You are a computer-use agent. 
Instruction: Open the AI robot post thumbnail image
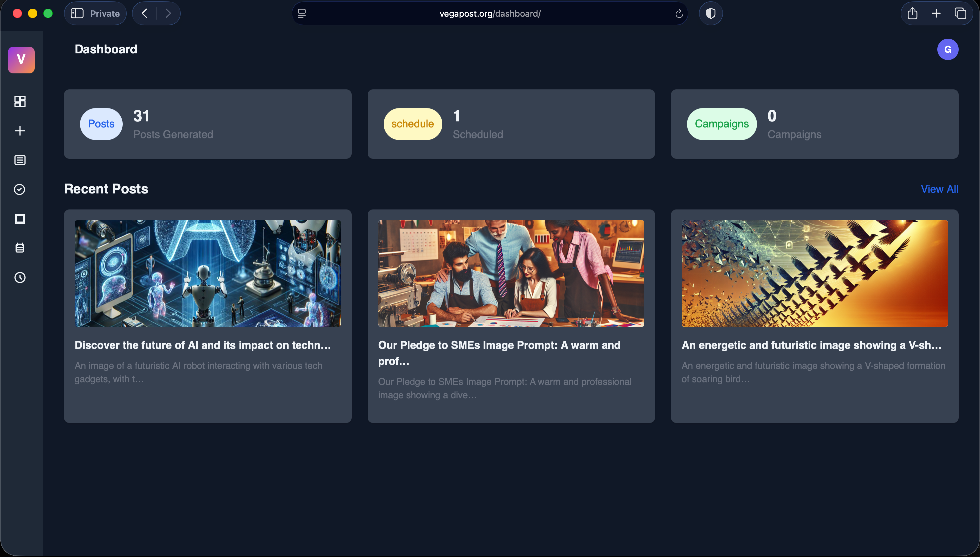[208, 273]
